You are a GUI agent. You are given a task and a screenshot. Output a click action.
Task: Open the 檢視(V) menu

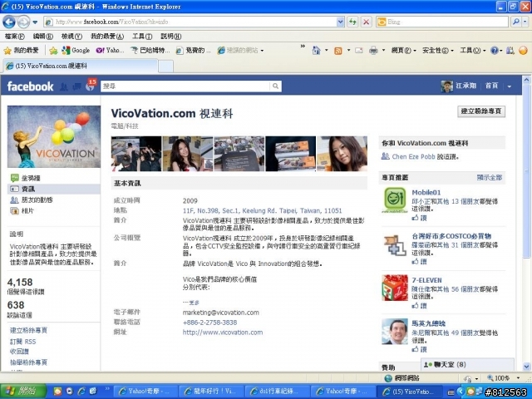coord(71,36)
